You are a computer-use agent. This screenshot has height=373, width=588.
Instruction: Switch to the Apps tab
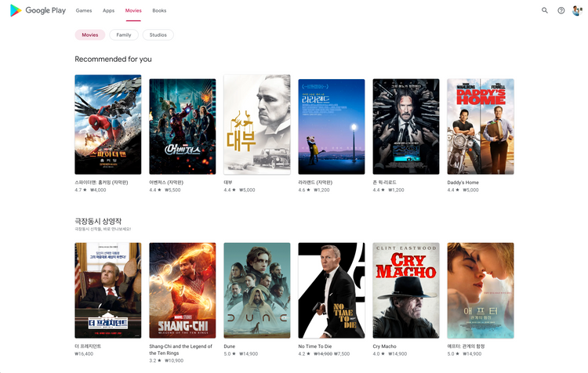pos(108,10)
